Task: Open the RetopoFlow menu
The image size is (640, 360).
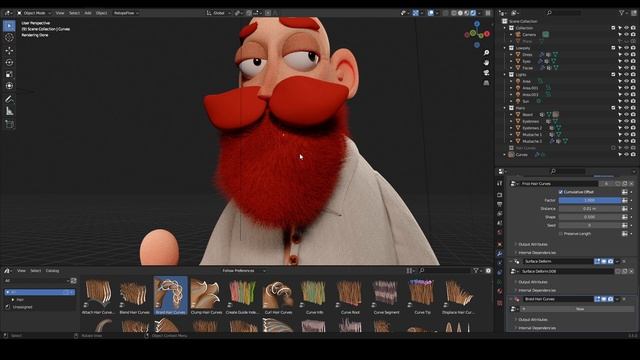Action: 126,13
